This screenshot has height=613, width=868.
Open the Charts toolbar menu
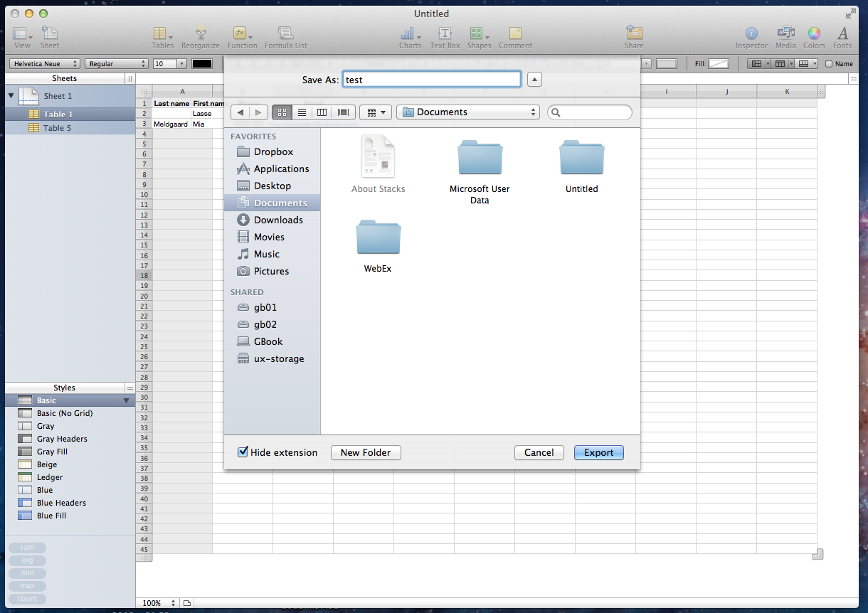(x=410, y=37)
